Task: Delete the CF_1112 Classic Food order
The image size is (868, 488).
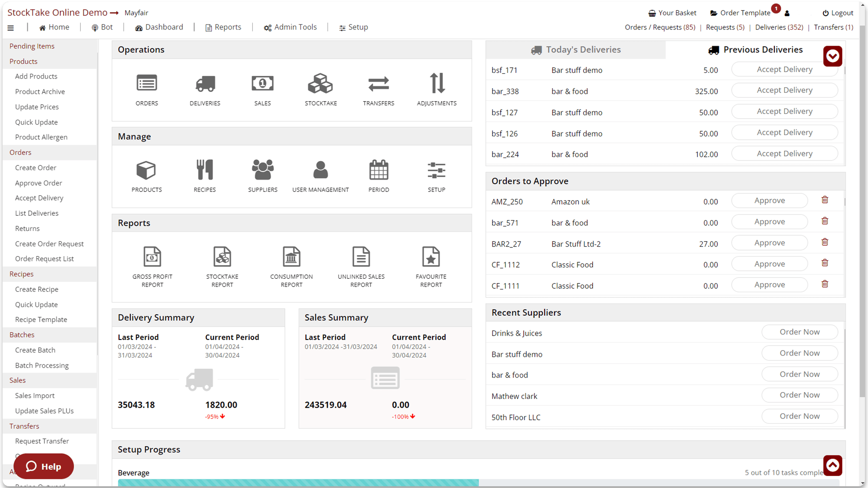Action: tap(825, 263)
